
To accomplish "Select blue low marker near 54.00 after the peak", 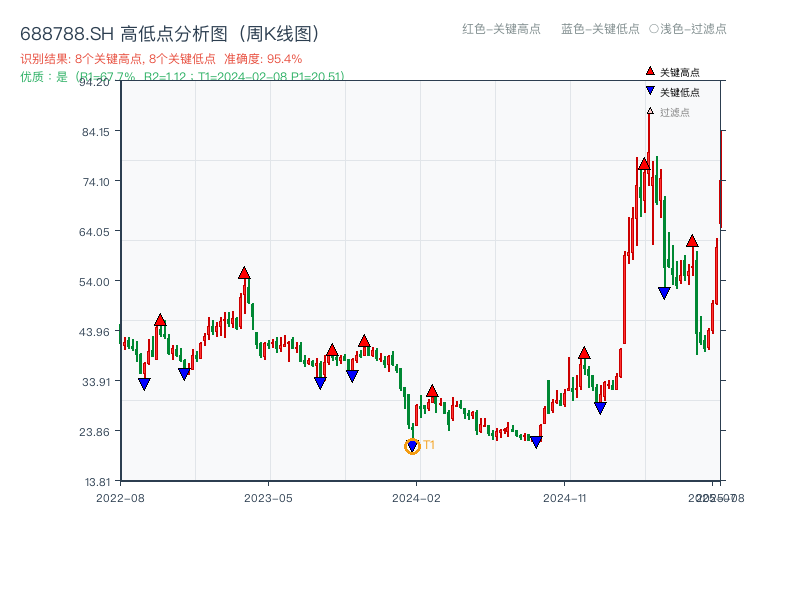I will pyautogui.click(x=664, y=293).
